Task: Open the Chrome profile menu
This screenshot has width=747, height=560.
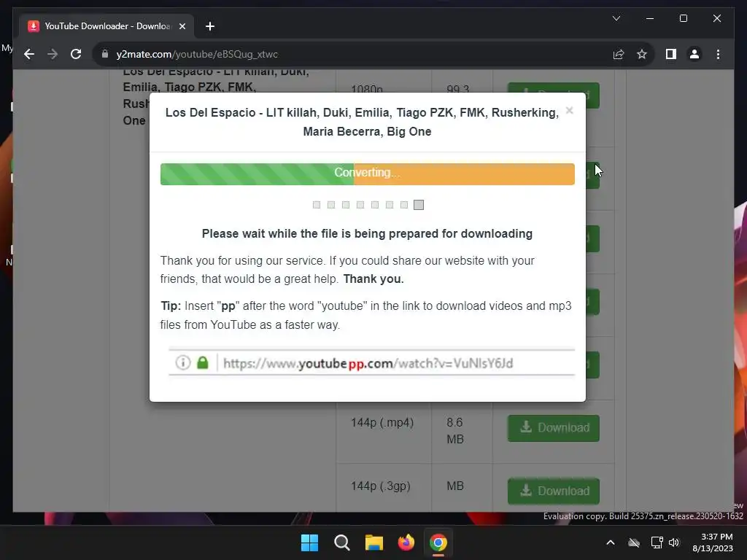Action: (694, 54)
